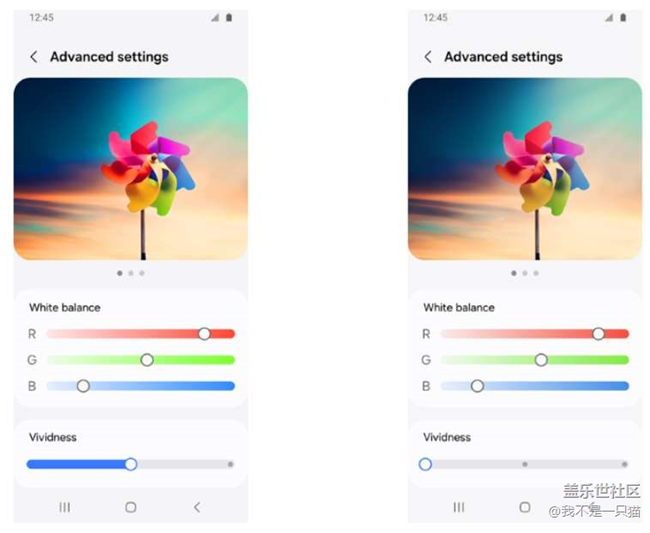Tap signal icon in right phone status bar
This screenshot has height=533, width=650.
click(x=609, y=17)
